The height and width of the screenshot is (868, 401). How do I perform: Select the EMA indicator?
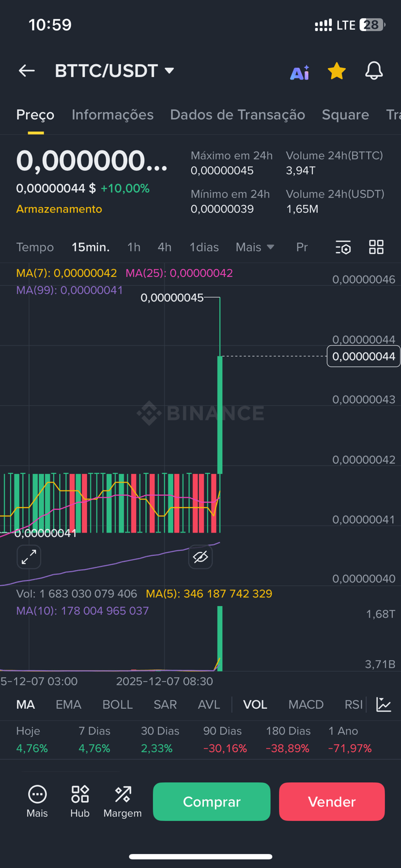click(68, 705)
